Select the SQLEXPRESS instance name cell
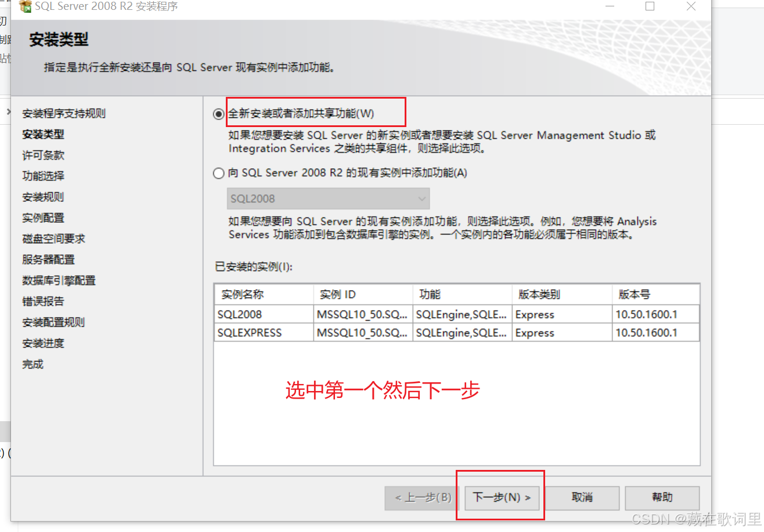The width and height of the screenshot is (764, 532). coord(264,332)
